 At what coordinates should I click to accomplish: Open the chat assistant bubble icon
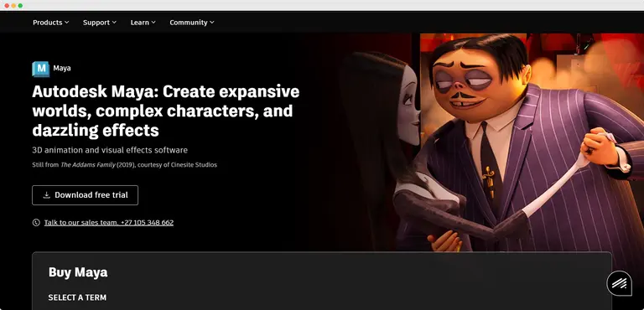pos(620,283)
